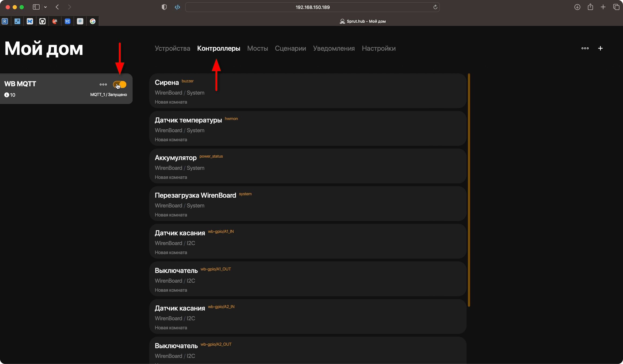Click the Аккумулятор power_status controller

pos(308,166)
